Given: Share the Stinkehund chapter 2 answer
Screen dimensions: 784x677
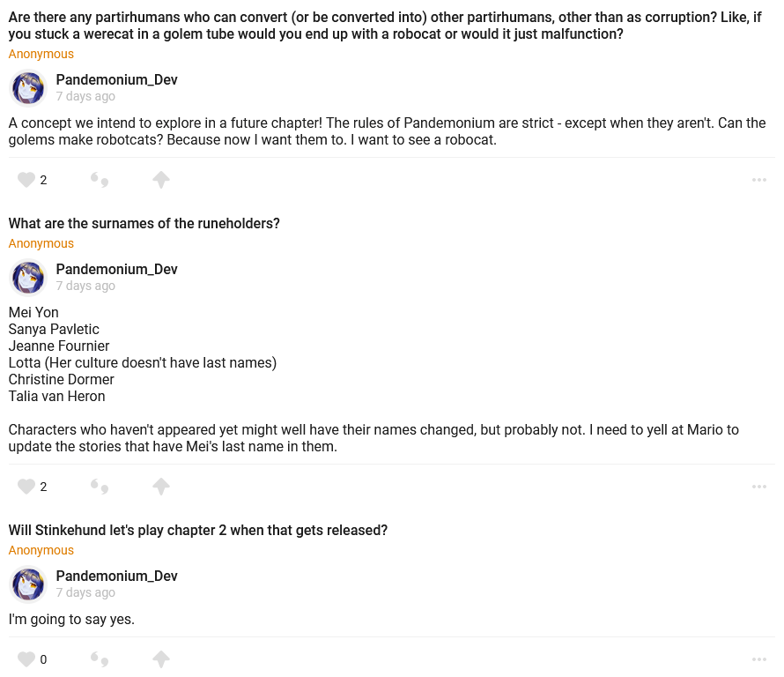Looking at the screenshot, I should 160,659.
